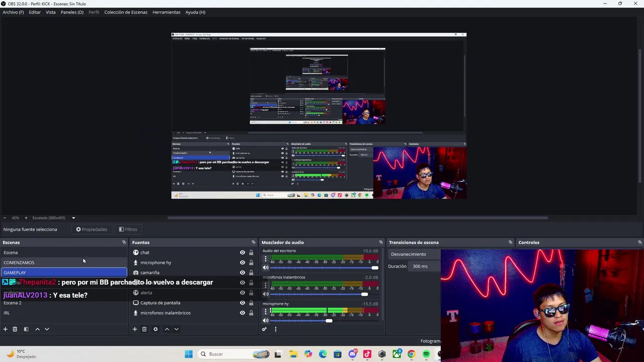The height and width of the screenshot is (362, 644).
Task: Open microfonos inalambricos mixer three-dot menu
Action: click(266, 286)
